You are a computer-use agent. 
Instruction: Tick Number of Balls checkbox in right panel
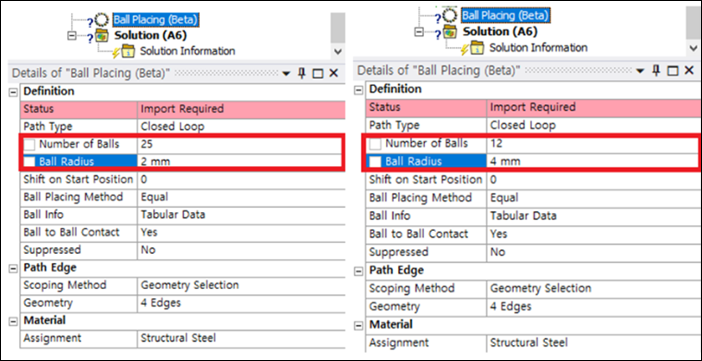click(376, 144)
